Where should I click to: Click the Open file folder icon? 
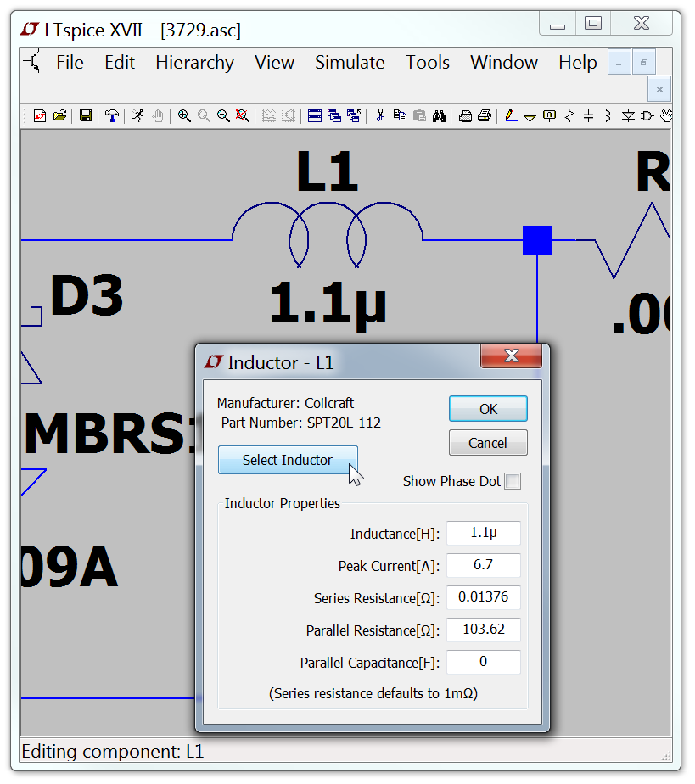(x=59, y=116)
